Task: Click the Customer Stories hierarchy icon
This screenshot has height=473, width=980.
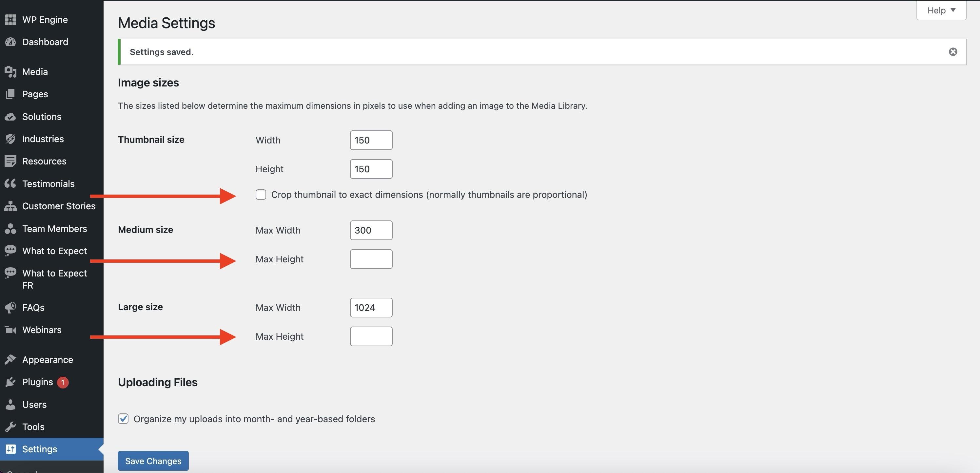Action: click(x=10, y=206)
